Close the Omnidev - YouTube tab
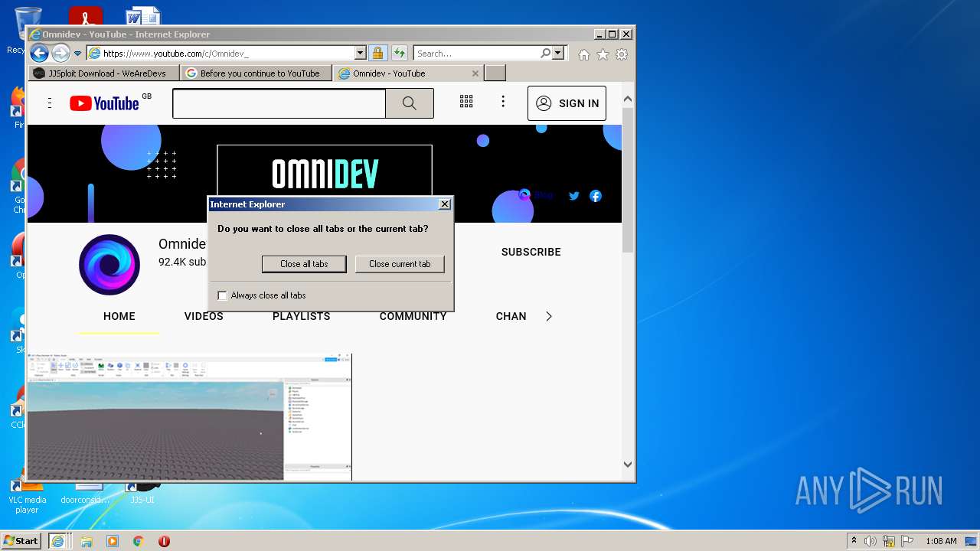The width and height of the screenshot is (980, 551). (475, 73)
